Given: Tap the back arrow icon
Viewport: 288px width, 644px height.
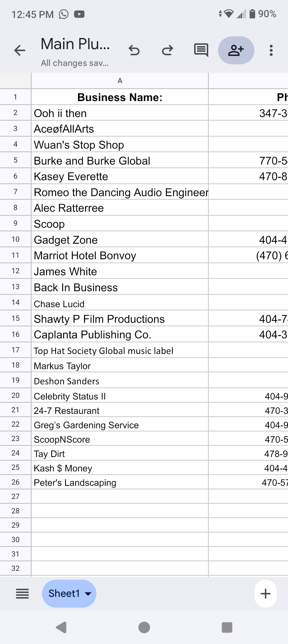Looking at the screenshot, I should pos(20,50).
